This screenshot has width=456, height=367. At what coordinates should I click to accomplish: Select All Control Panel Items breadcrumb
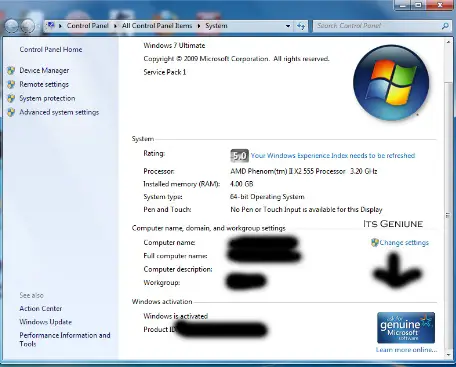(157, 26)
